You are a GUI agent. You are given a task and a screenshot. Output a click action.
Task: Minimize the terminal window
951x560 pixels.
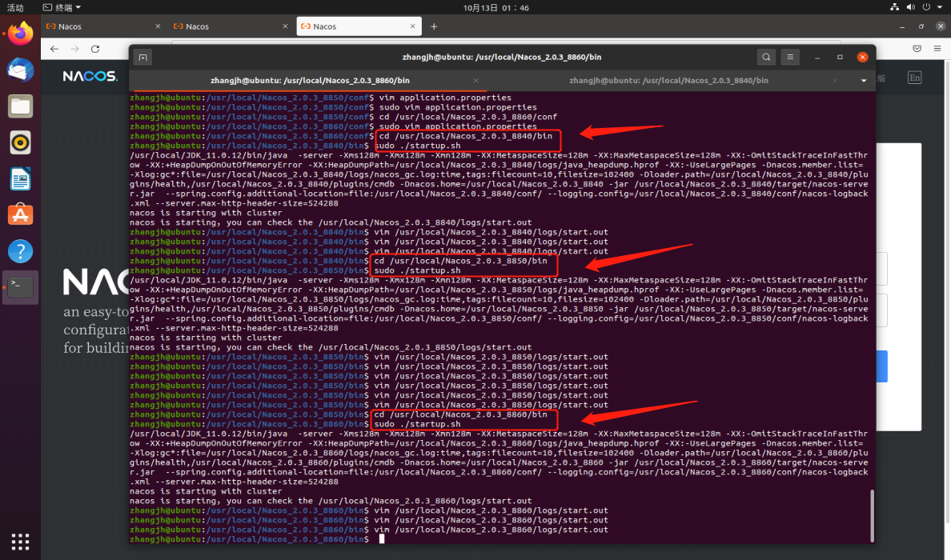tap(817, 57)
